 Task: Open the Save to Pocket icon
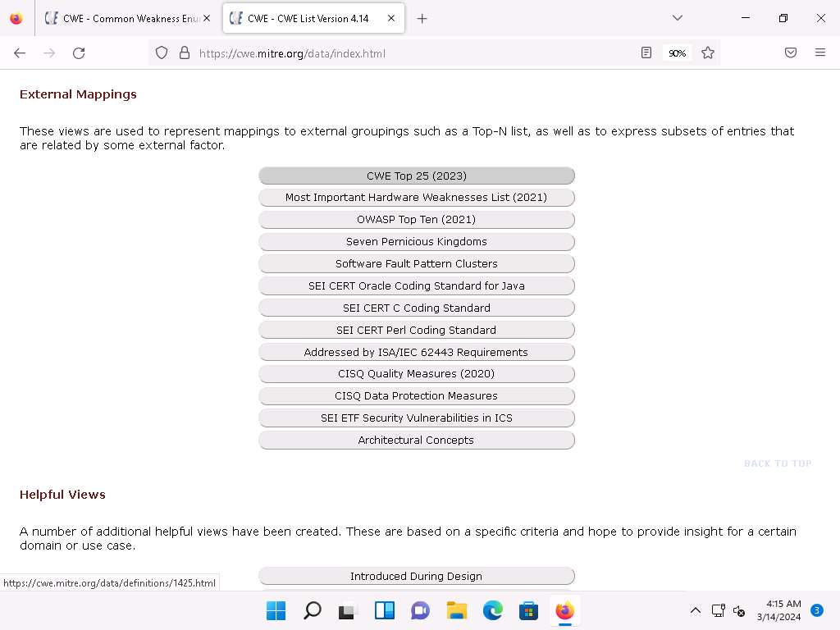[791, 53]
